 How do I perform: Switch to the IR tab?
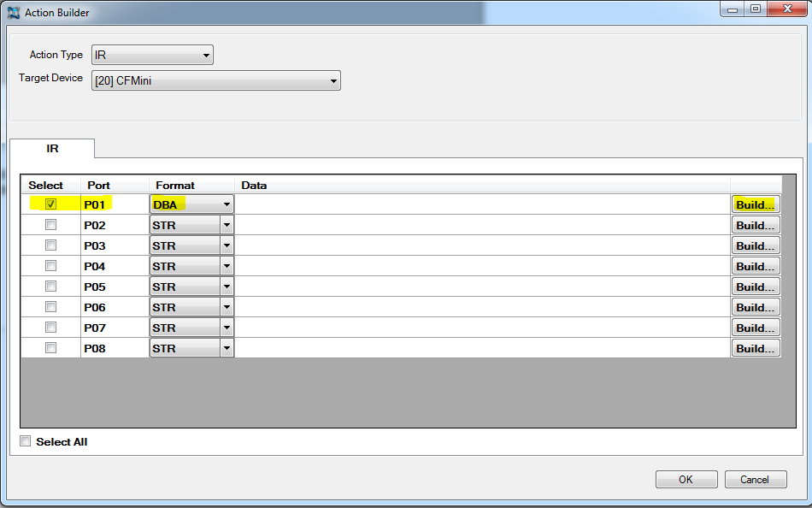pyautogui.click(x=52, y=148)
